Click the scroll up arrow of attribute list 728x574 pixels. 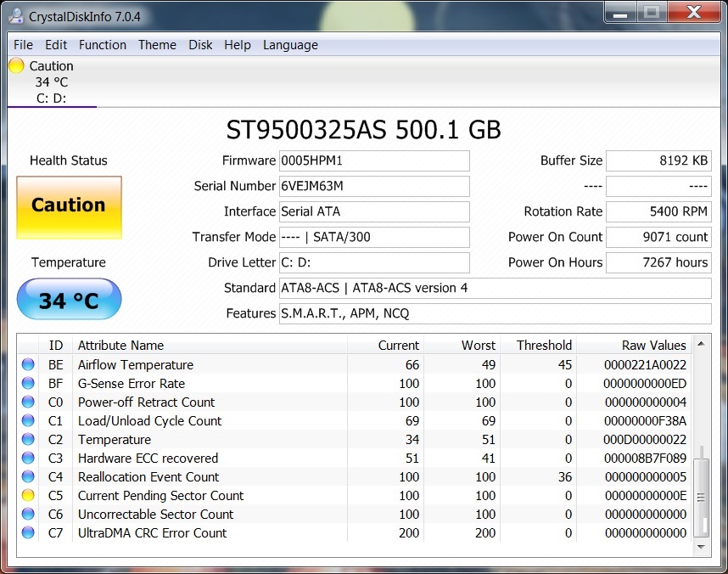(x=701, y=344)
